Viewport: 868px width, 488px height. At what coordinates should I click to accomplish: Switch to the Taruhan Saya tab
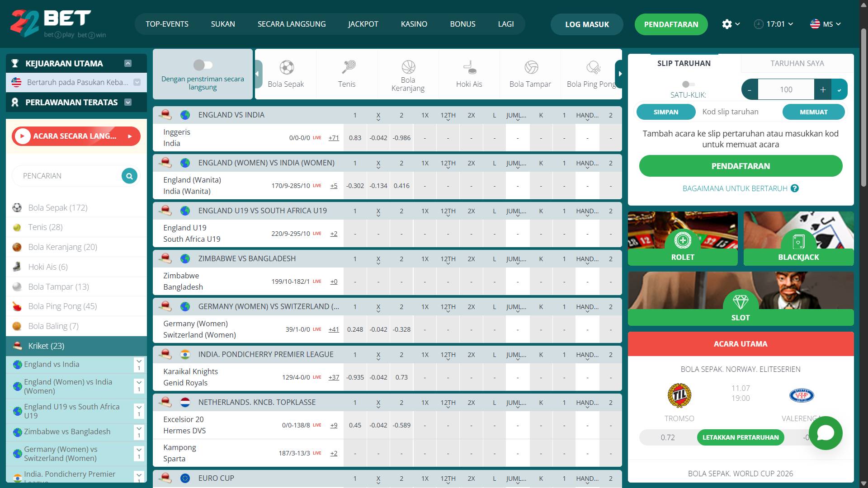coord(797,63)
